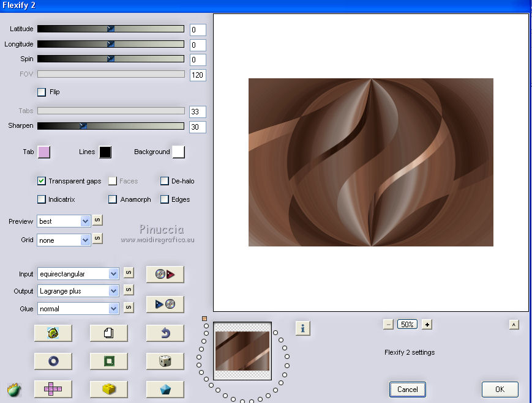Screen dimensions: 532x403
Task: Click the green square icon button
Action: (108, 361)
